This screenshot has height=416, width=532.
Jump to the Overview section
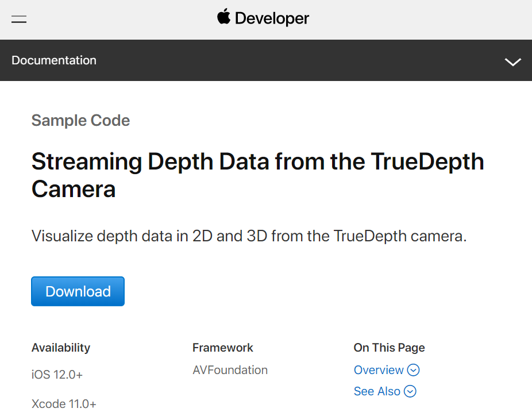tap(379, 370)
